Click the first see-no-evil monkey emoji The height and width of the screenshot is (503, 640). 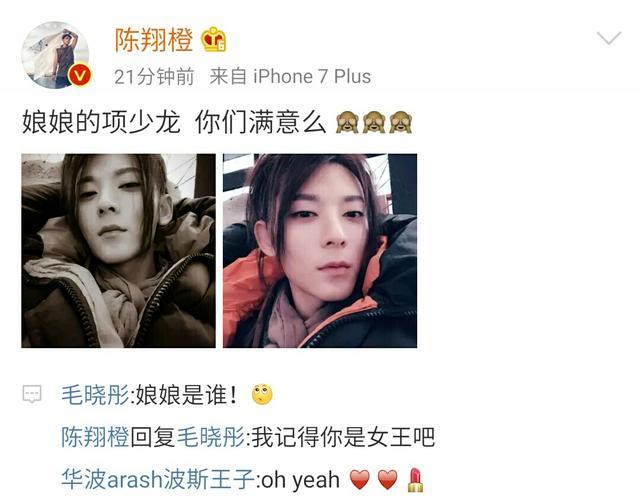coord(347,122)
